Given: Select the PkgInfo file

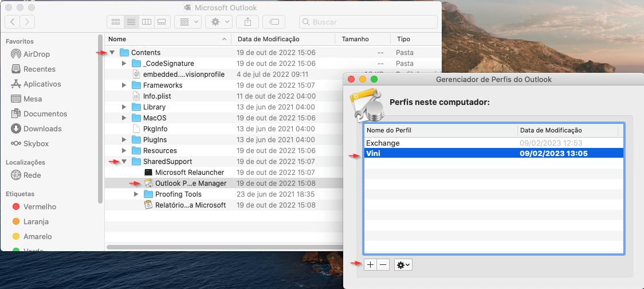Looking at the screenshot, I should tap(155, 128).
